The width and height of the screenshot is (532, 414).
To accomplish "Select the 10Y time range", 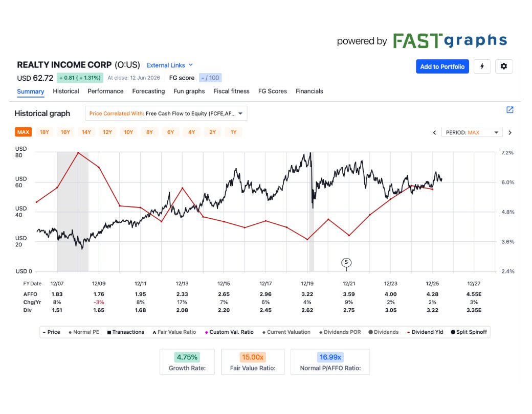I will [128, 132].
